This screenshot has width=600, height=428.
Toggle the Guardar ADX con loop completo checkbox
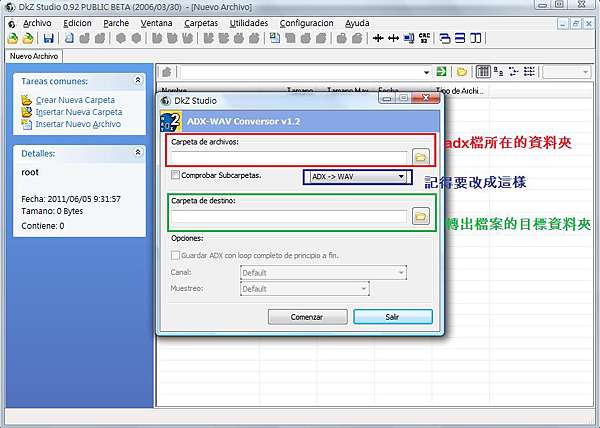(175, 255)
